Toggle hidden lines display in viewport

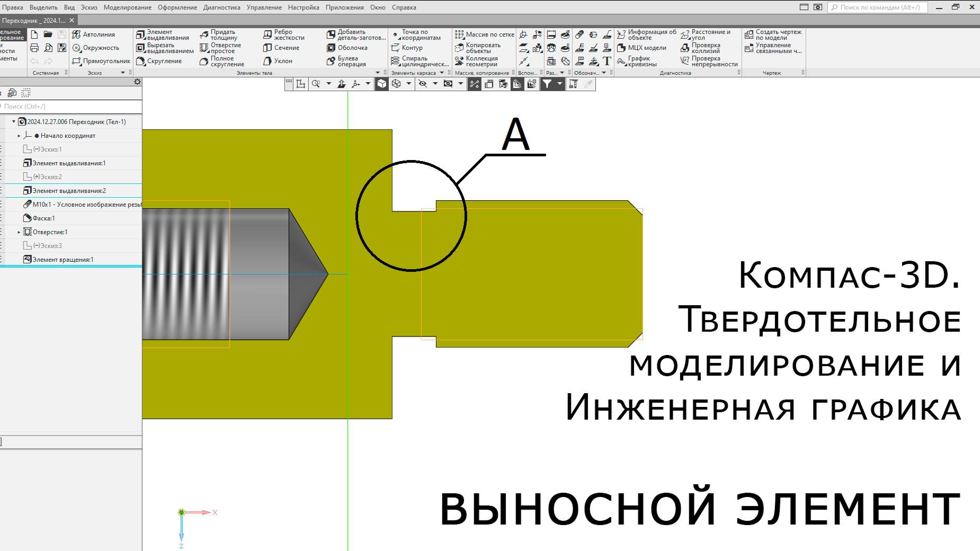[x=424, y=83]
